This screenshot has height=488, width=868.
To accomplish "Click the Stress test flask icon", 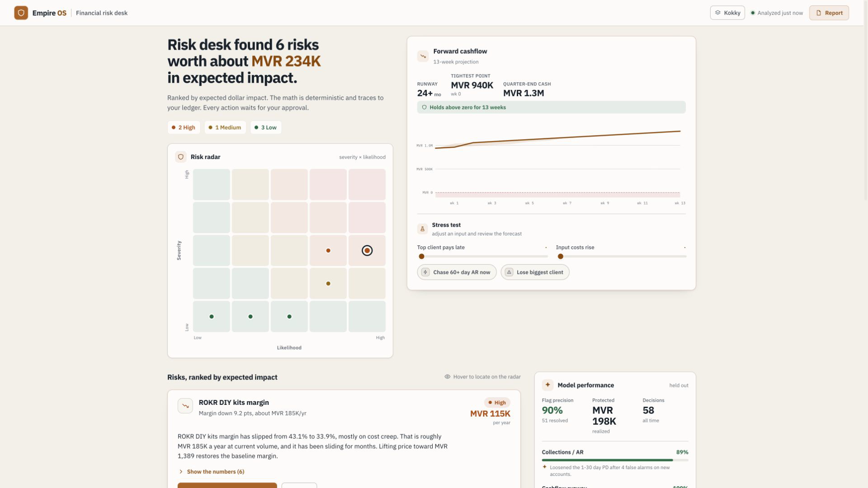I will pos(422,229).
